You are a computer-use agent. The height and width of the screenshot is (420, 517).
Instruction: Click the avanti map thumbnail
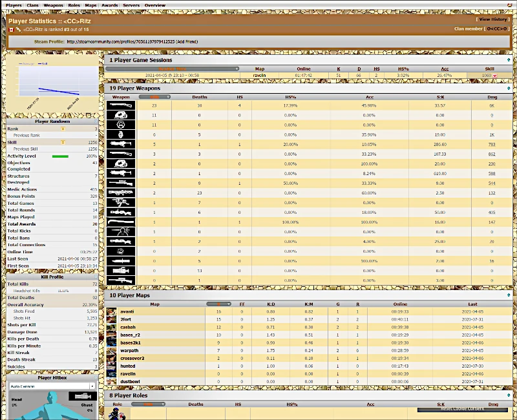[111, 311]
